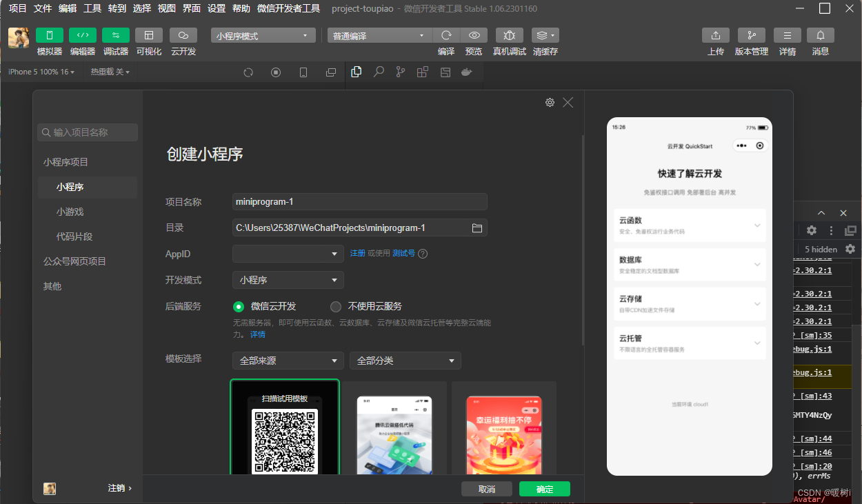862x504 pixels.
Task: Open the debugger settings gear icon
Action: (x=812, y=230)
